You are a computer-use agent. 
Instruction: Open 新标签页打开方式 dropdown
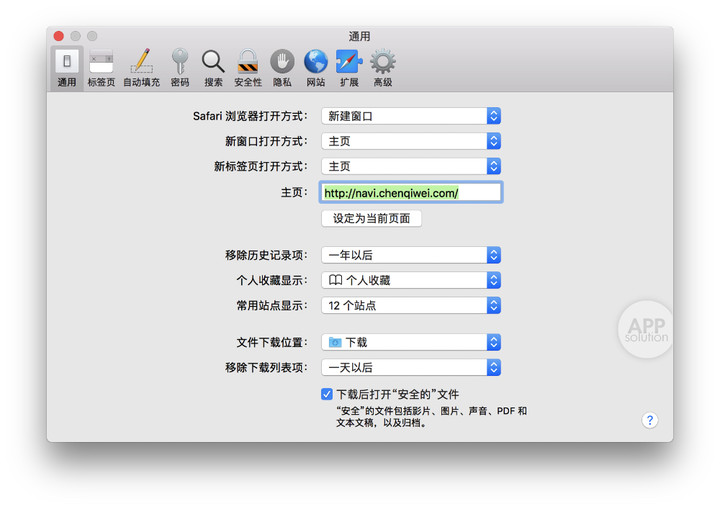411,166
